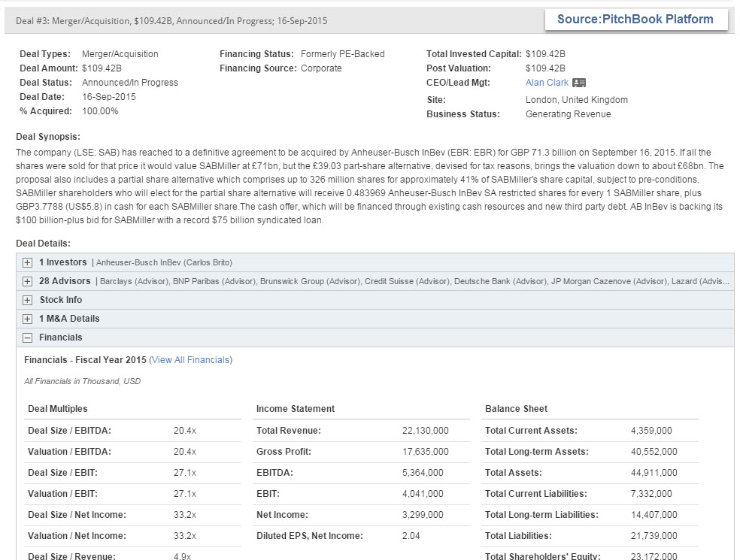Viewport: 740px width, 560px height.
Task: Select the Post Valuation value
Action: [x=545, y=68]
